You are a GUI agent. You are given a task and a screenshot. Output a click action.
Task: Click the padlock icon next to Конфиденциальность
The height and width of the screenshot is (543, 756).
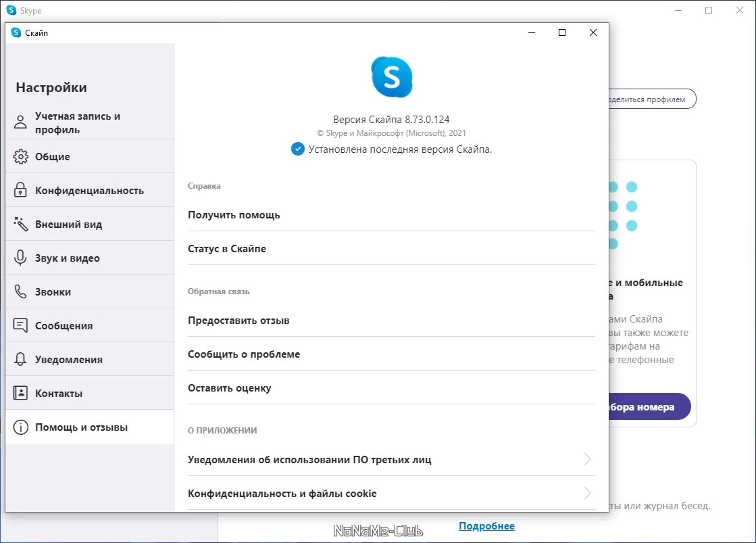point(20,190)
